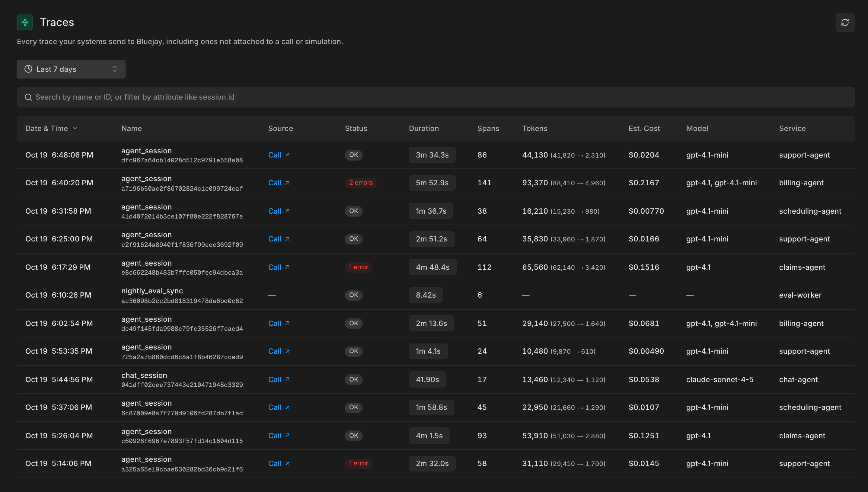Screen dimensions: 868x492
Task: Click the Oct 19 5:26:04 PM timestamp
Action: pos(59,435)
